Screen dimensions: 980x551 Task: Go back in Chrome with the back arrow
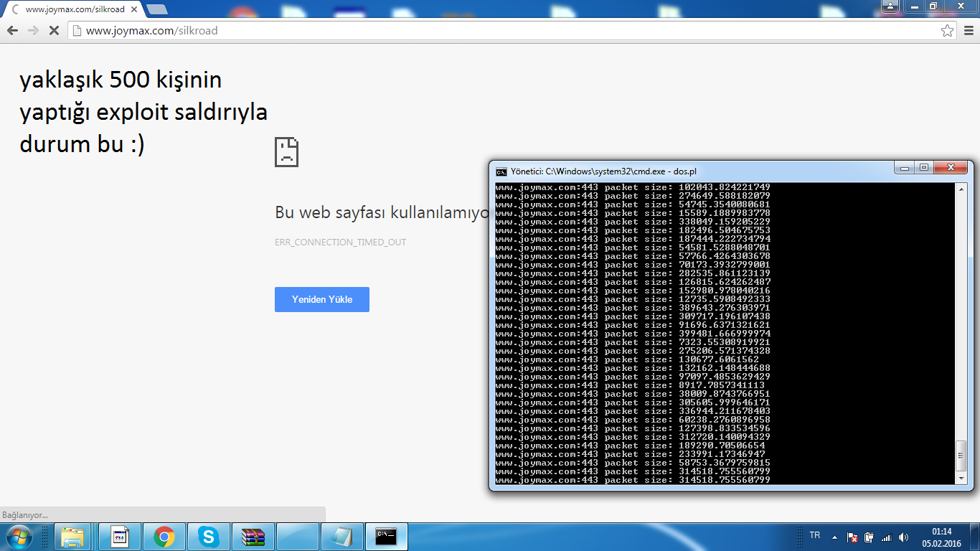click(12, 31)
